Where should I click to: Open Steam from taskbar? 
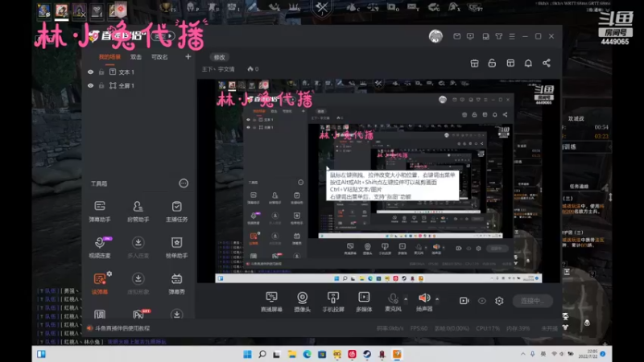click(x=367, y=354)
